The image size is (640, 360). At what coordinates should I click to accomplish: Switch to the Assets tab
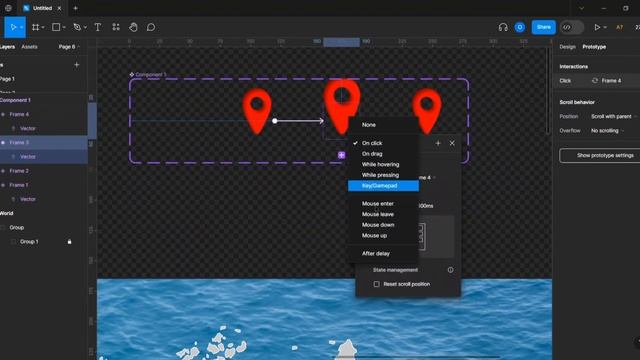coord(29,47)
